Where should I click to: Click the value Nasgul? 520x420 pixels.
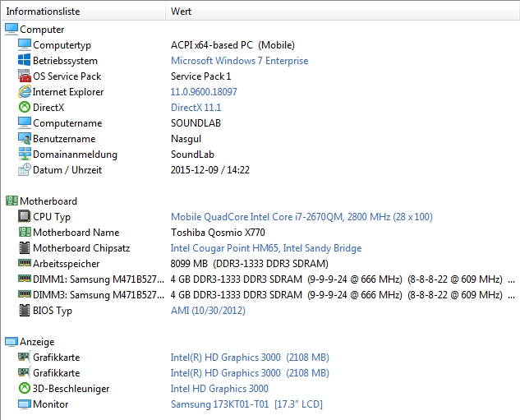(x=186, y=139)
